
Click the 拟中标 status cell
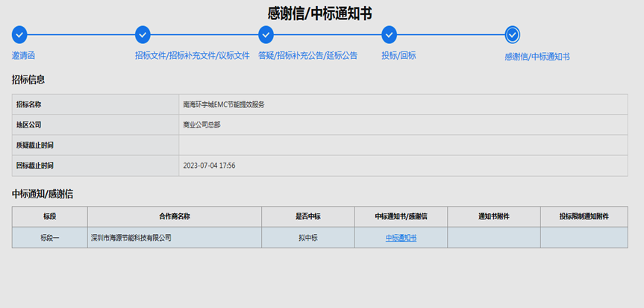307,238
